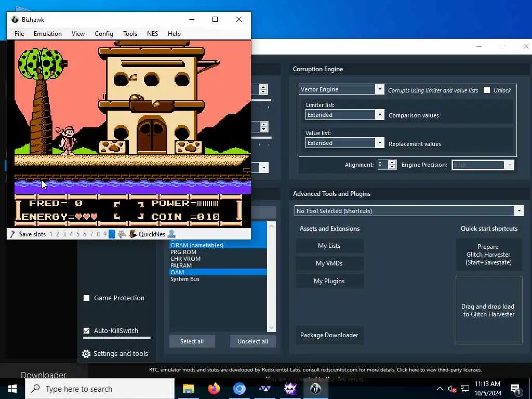Select save slot 1 in status bar
The height and width of the screenshot is (399, 532).
[x=51, y=234]
